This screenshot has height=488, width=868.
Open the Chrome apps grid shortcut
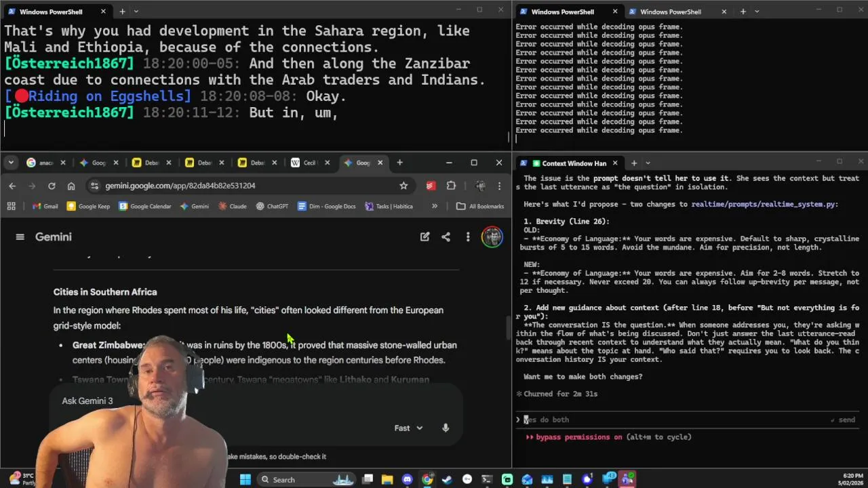11,206
